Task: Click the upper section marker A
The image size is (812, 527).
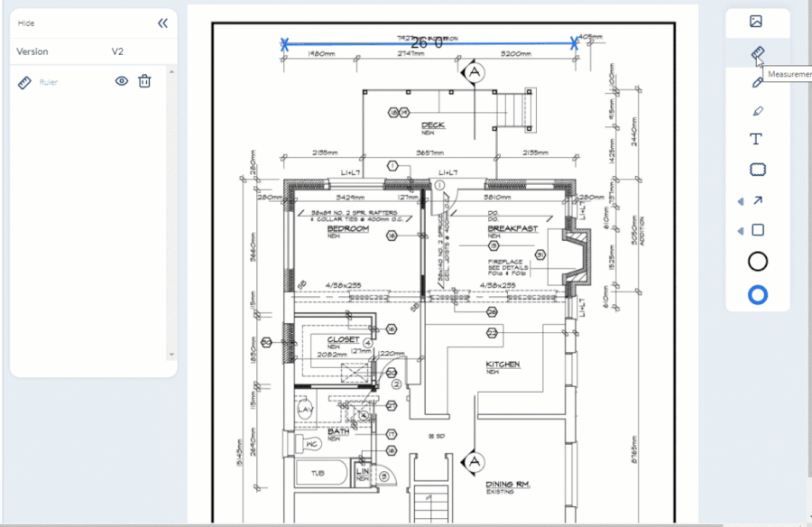Action: click(474, 72)
